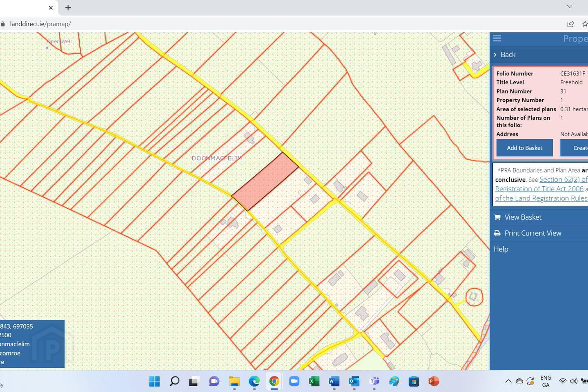Open the Chat app from the taskbar
The height and width of the screenshot is (392, 588).
214,381
